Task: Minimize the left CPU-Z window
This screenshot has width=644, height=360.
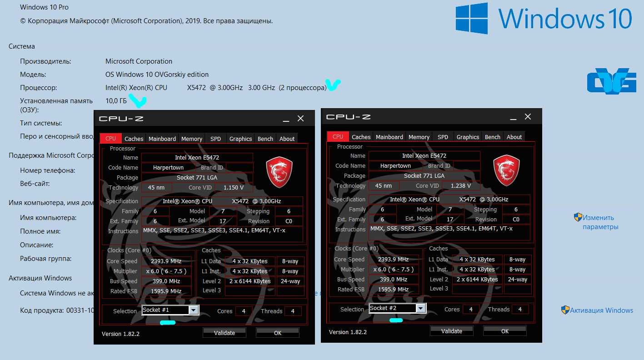Action: [286, 120]
